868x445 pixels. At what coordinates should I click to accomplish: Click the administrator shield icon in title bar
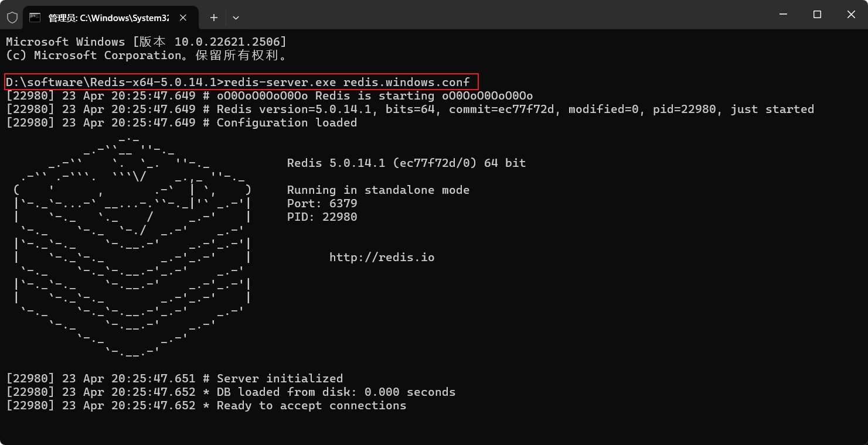12,17
